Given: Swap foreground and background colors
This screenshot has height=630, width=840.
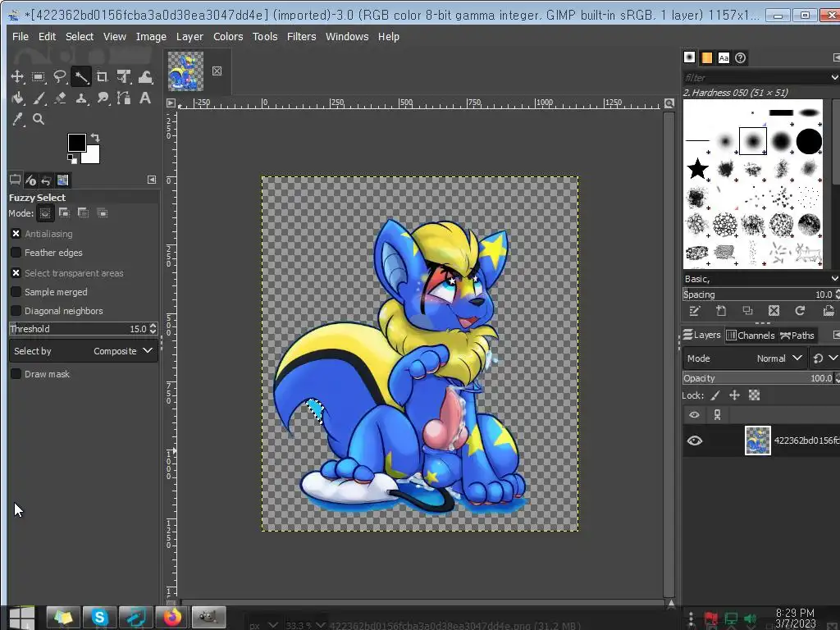Looking at the screenshot, I should (x=95, y=138).
